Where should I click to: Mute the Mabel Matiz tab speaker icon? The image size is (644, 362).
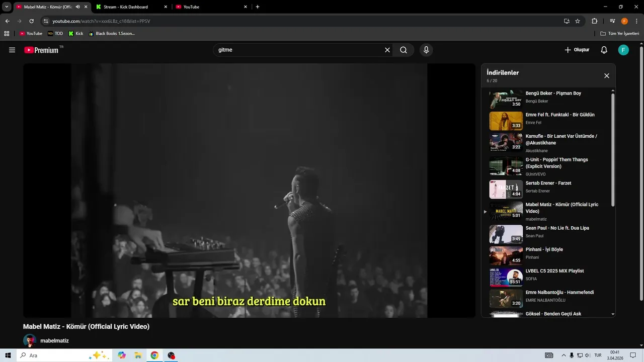point(77,7)
